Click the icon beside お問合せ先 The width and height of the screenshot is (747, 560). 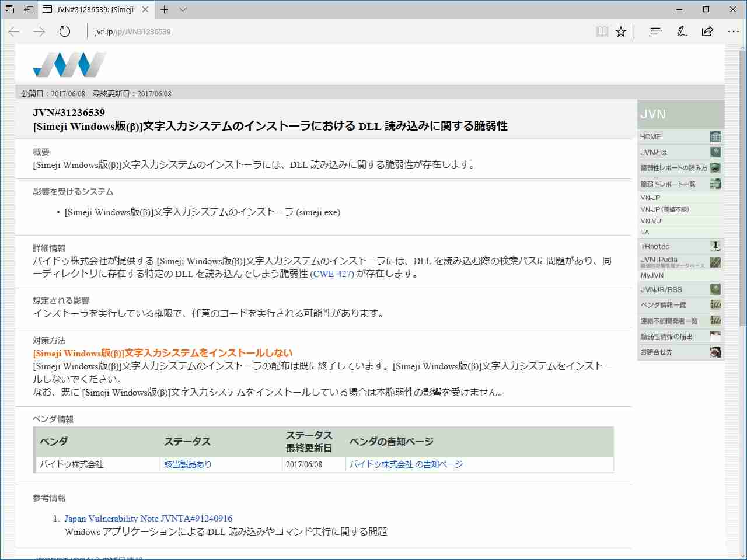[x=715, y=352]
